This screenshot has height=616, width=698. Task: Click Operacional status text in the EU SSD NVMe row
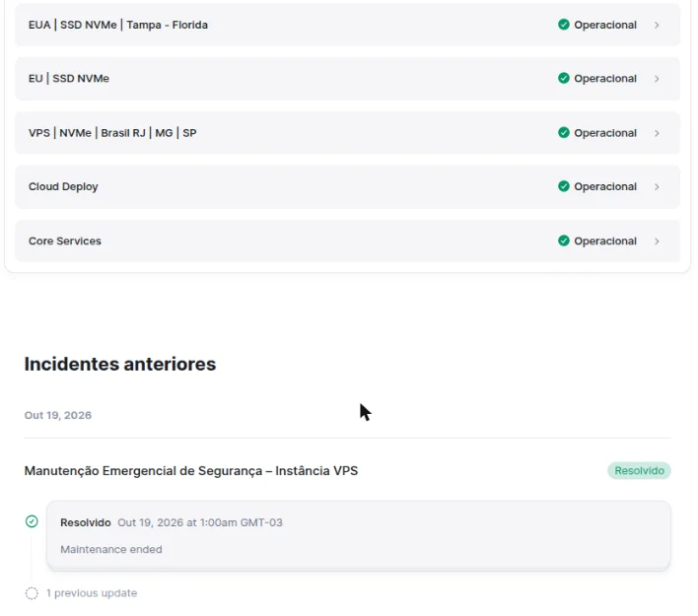(x=605, y=78)
